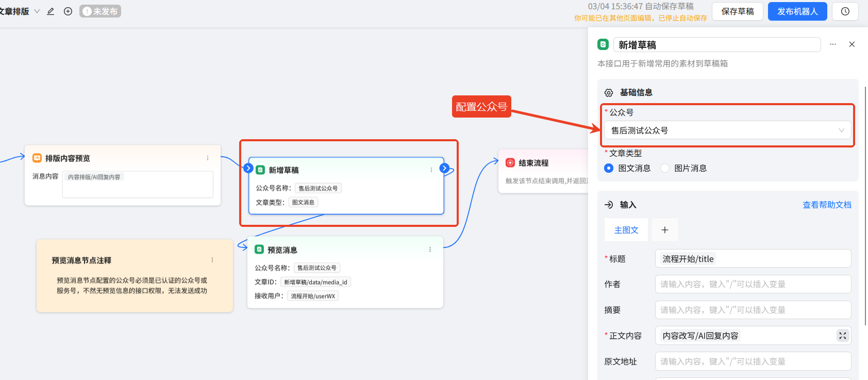Open the options menu of 预览消息节点注释 note

(212, 260)
